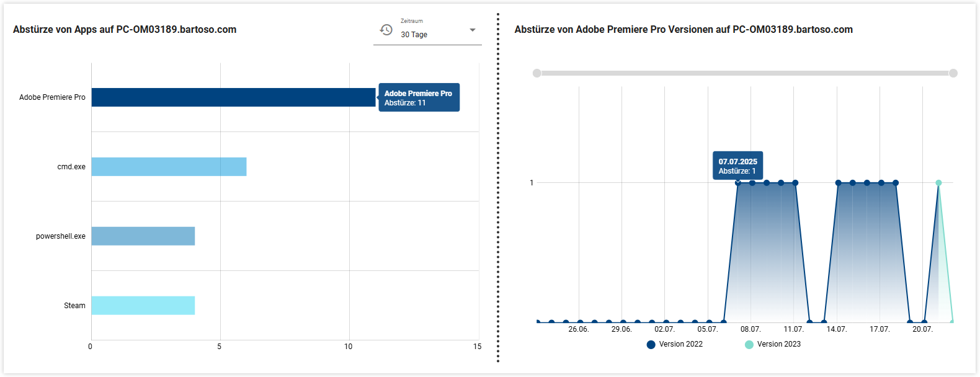Click the 07.07.2025 data point on the line
The image size is (980, 377).
pos(737,183)
